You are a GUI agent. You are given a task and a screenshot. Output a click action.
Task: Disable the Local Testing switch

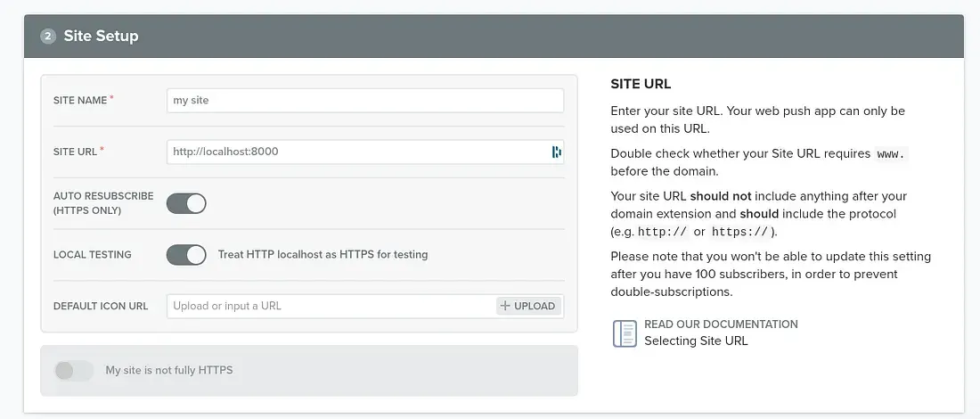[x=186, y=255]
